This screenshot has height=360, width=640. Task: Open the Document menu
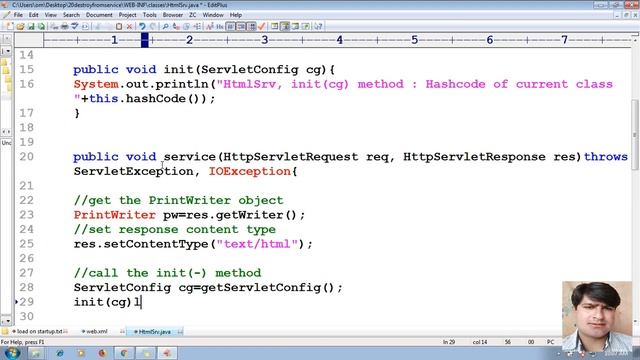click(99, 15)
